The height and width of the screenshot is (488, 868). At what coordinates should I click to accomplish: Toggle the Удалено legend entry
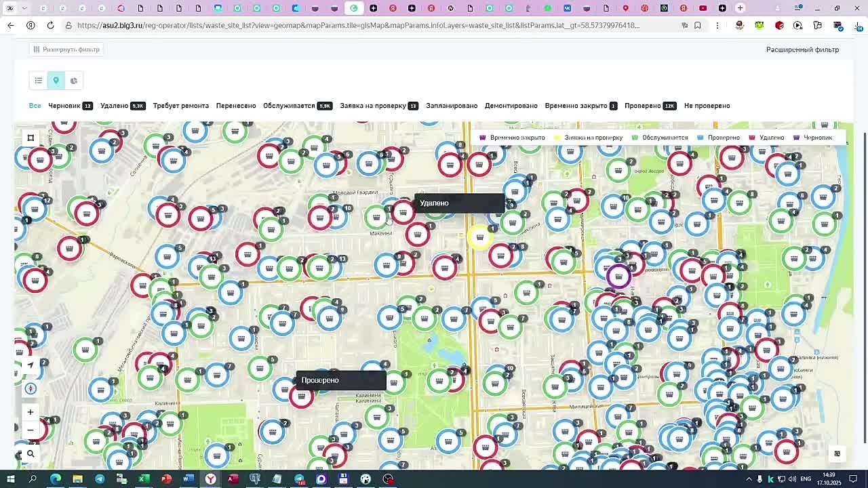[x=766, y=138]
